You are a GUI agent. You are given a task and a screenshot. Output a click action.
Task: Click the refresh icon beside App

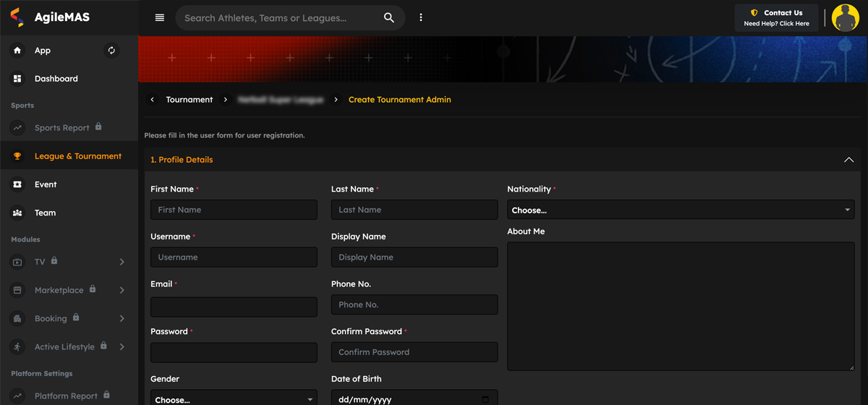pyautogui.click(x=111, y=51)
